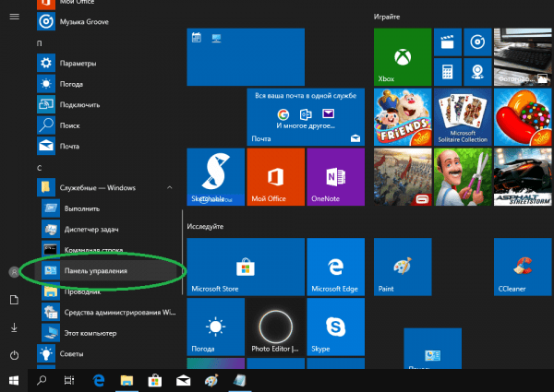Open Camera webcam small tile

[477, 72]
